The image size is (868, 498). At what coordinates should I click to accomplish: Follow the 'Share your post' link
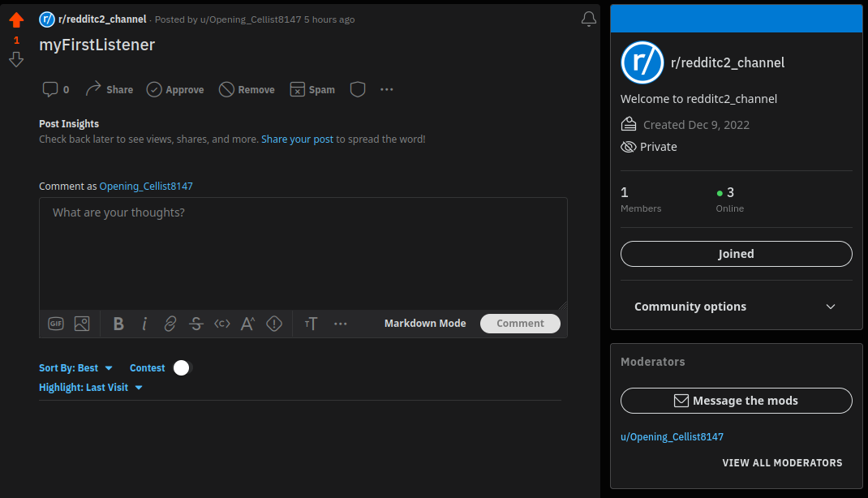click(x=297, y=139)
